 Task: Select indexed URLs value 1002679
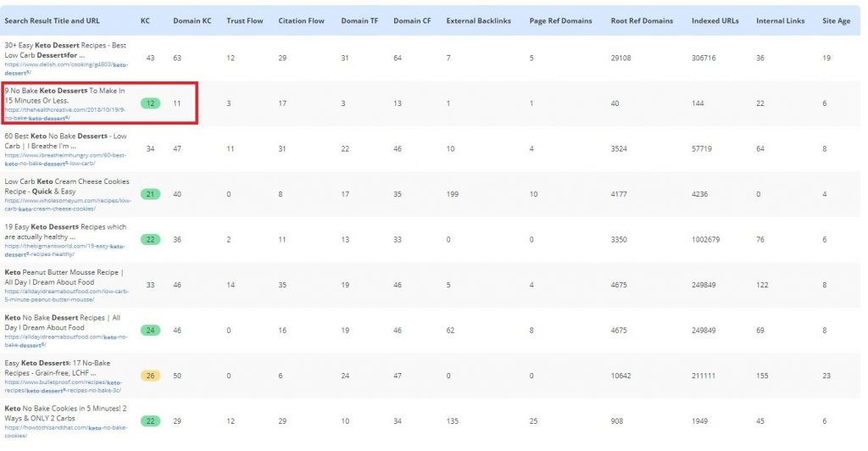pos(705,239)
